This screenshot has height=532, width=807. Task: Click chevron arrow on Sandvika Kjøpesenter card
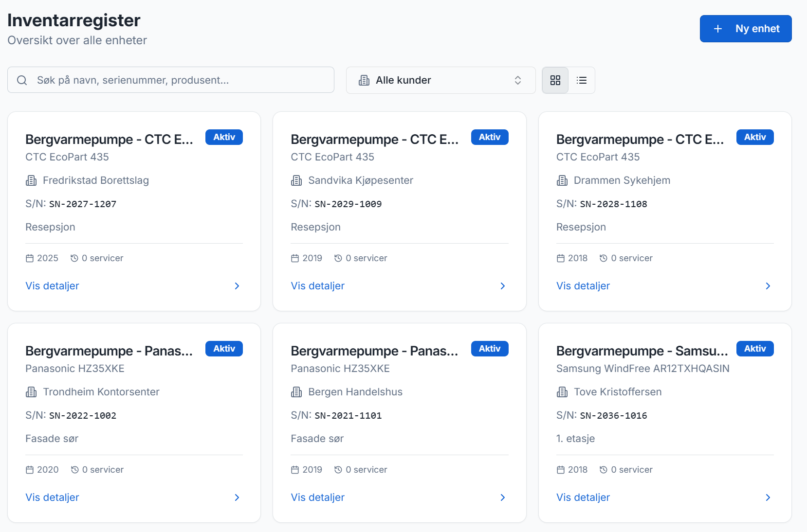[502, 286]
